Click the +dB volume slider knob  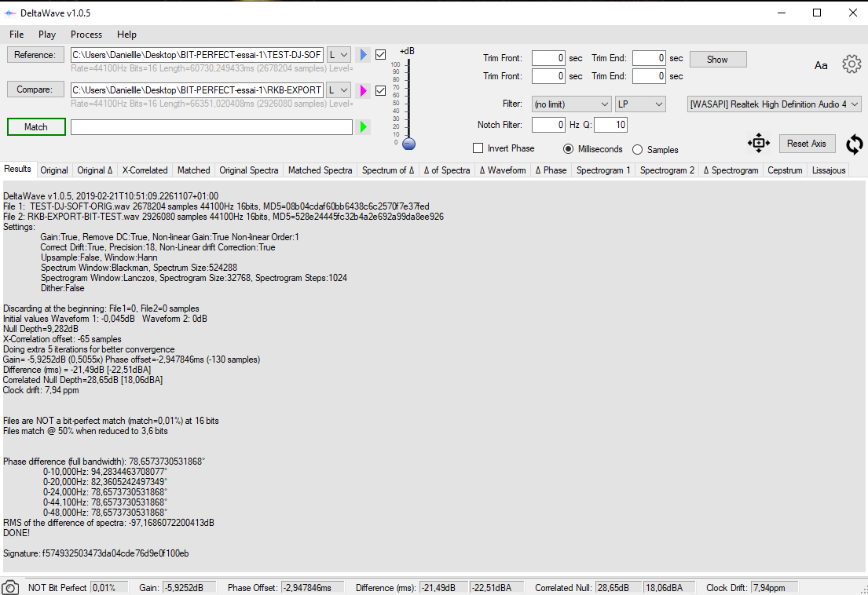408,144
